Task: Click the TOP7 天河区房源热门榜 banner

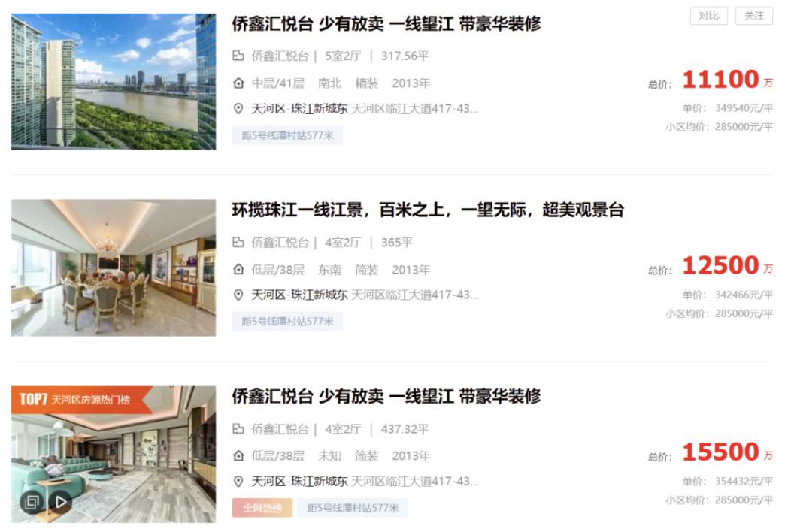Action: coord(81,400)
